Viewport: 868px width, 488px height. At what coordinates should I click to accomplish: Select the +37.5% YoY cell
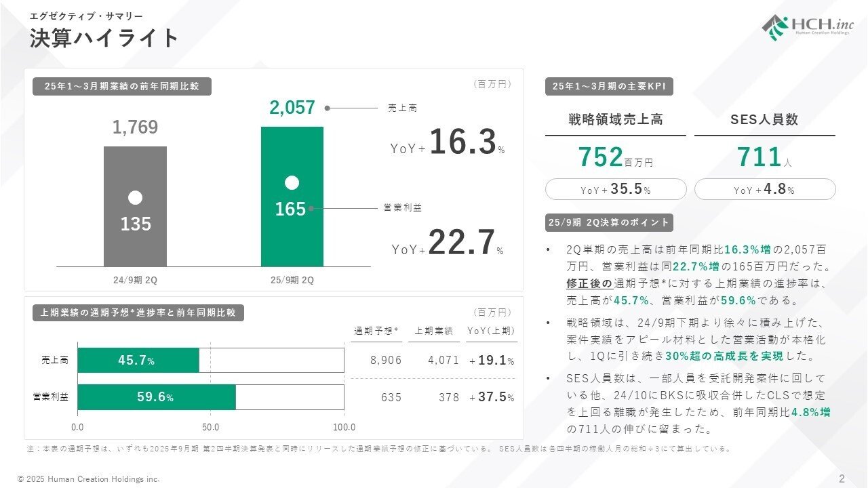click(x=492, y=397)
